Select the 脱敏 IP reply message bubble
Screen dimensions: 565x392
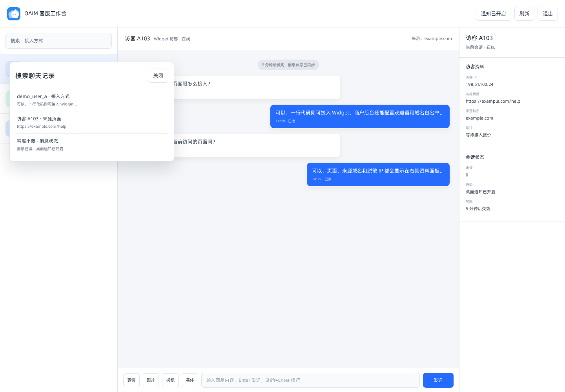click(x=378, y=174)
